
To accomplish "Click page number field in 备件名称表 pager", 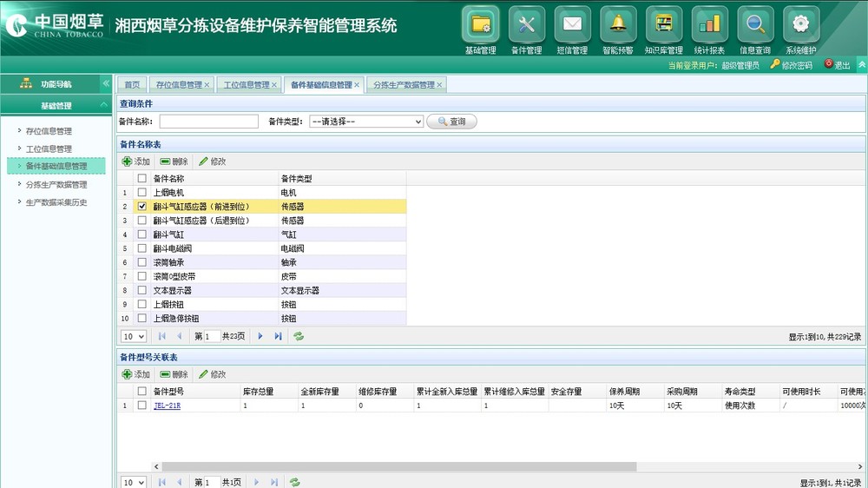I will [212, 336].
